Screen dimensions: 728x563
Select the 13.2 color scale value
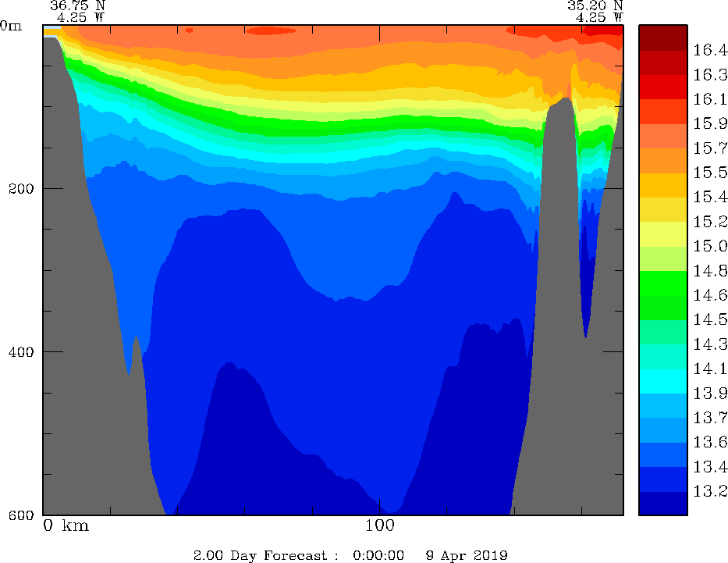click(710, 491)
